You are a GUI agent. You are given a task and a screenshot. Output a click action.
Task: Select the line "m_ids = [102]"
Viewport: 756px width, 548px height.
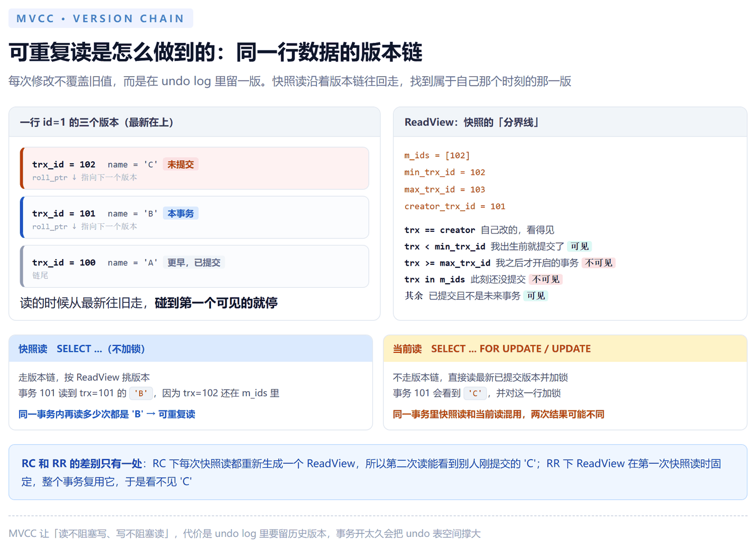(x=437, y=155)
